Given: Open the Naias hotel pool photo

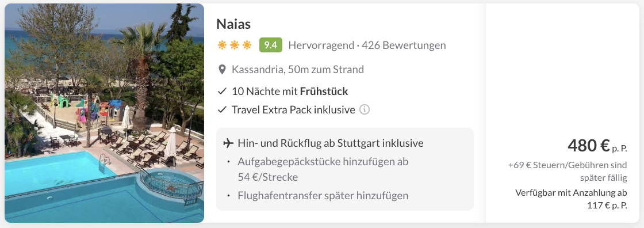Looking at the screenshot, I should pyautogui.click(x=104, y=113).
